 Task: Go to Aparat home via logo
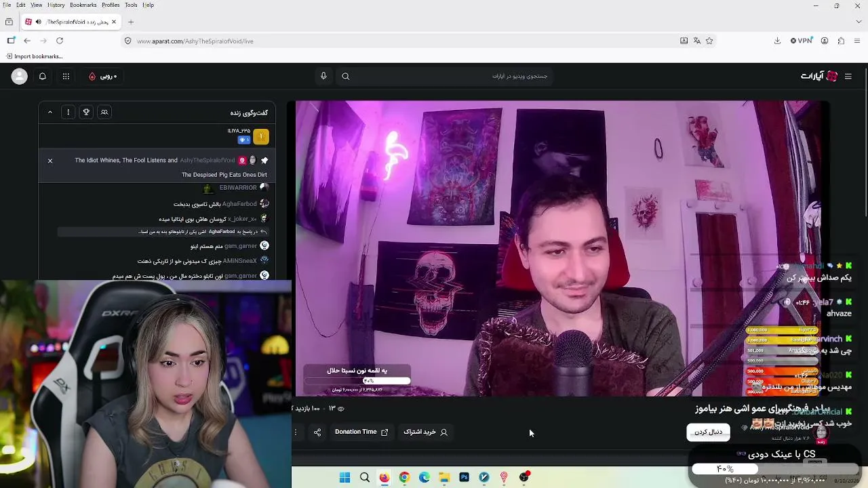coord(819,77)
